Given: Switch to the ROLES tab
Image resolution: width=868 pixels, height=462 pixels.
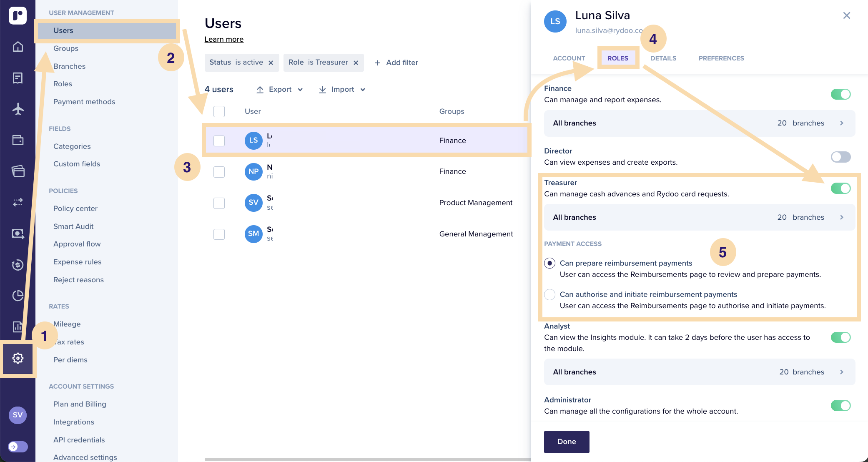Looking at the screenshot, I should tap(617, 58).
